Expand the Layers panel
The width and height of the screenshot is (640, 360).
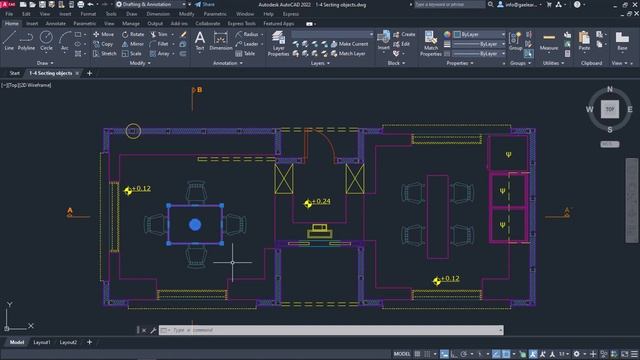(320, 63)
